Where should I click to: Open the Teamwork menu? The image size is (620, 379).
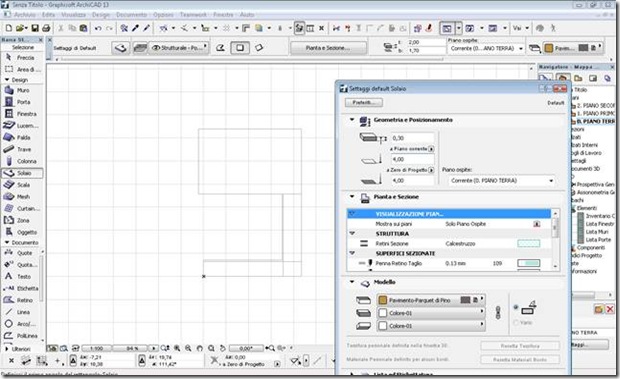193,15
